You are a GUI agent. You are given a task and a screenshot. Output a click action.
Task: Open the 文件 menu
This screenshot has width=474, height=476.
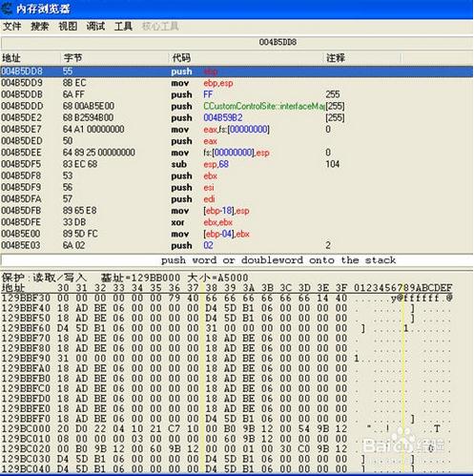(12, 27)
